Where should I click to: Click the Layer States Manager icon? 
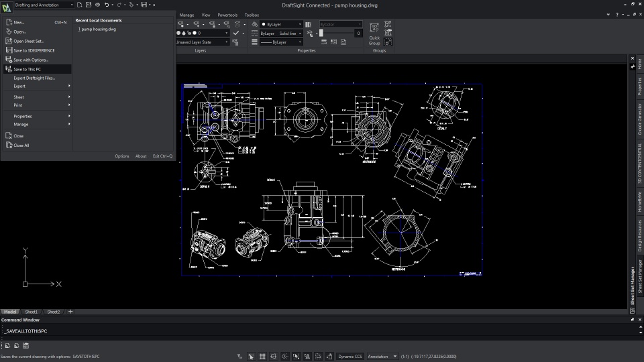click(x=235, y=42)
